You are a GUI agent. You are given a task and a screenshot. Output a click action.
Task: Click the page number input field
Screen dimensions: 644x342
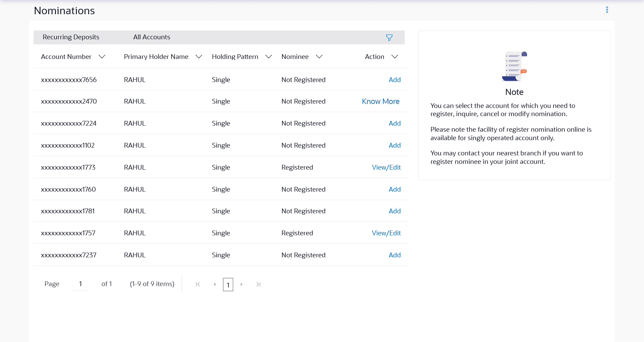(80, 284)
